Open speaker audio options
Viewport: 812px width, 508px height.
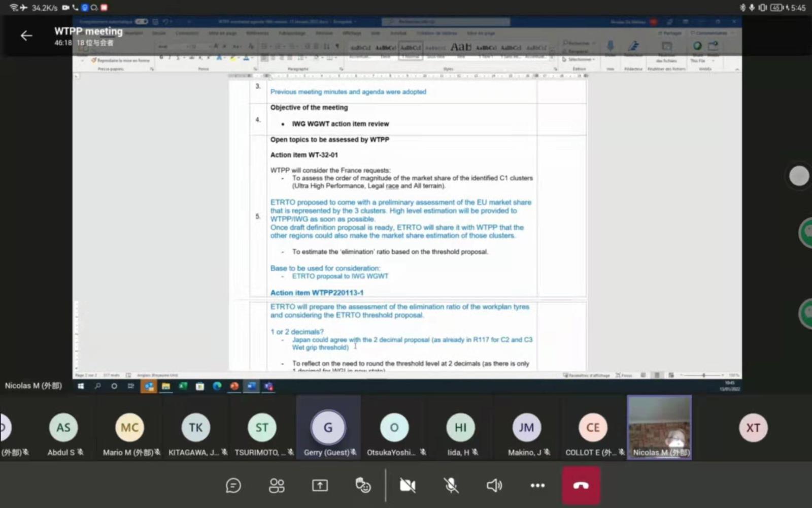[494, 486]
